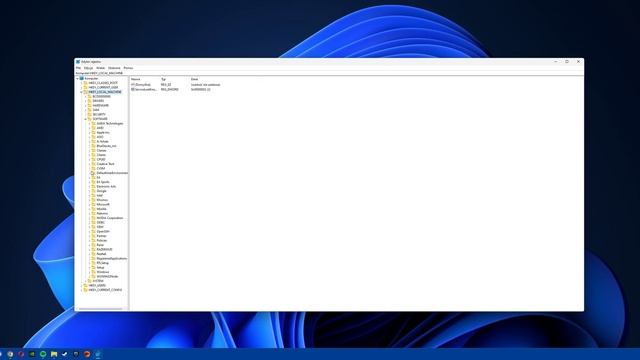Click the folder icon beside Apple Inc.
640x360 pixels.
[x=93, y=133]
